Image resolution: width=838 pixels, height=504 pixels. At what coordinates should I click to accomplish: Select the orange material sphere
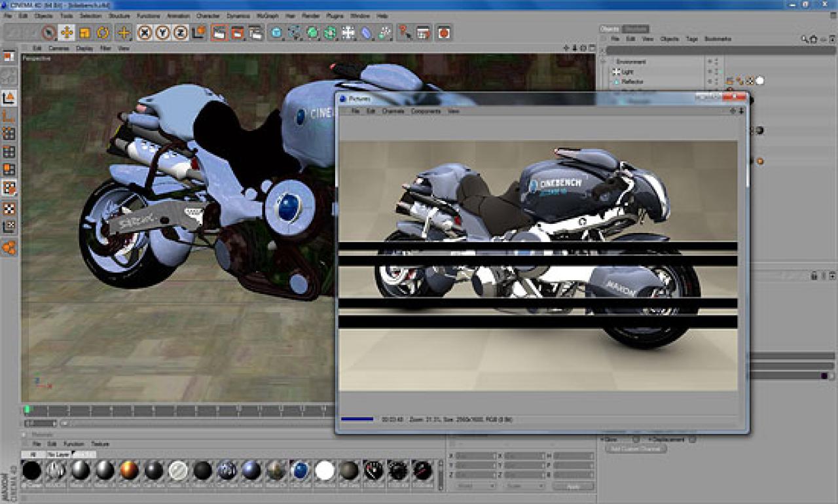[x=129, y=471]
